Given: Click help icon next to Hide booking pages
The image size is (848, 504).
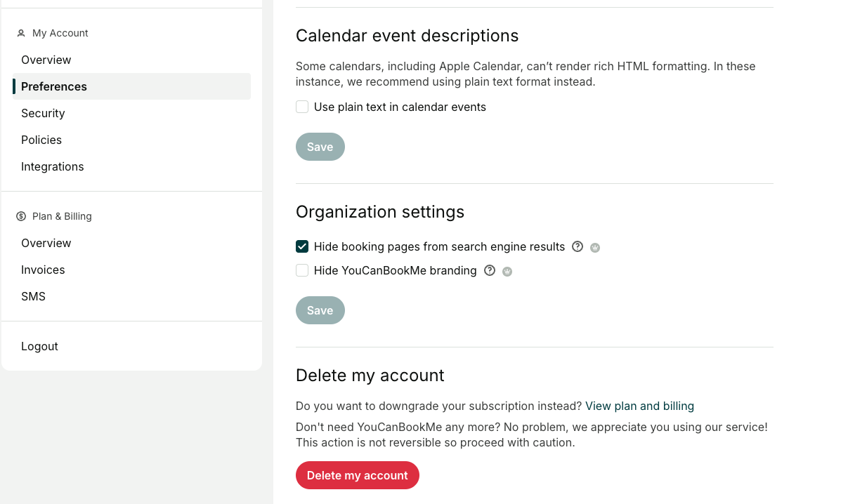Looking at the screenshot, I should tap(578, 246).
